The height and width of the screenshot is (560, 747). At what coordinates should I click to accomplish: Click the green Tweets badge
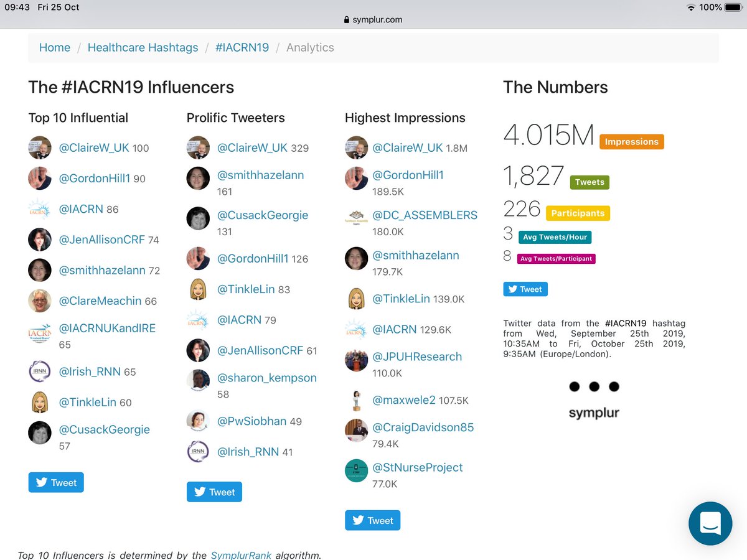click(590, 182)
